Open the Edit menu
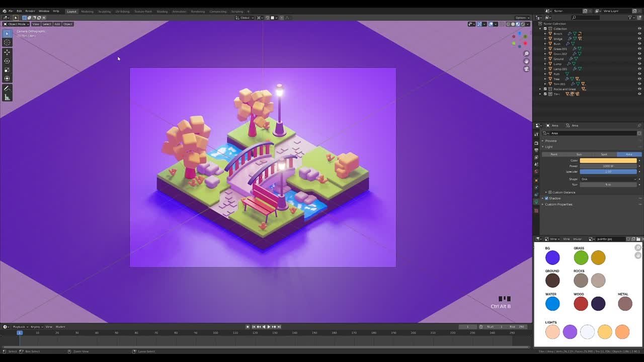This screenshot has height=362, width=644. pos(19,11)
